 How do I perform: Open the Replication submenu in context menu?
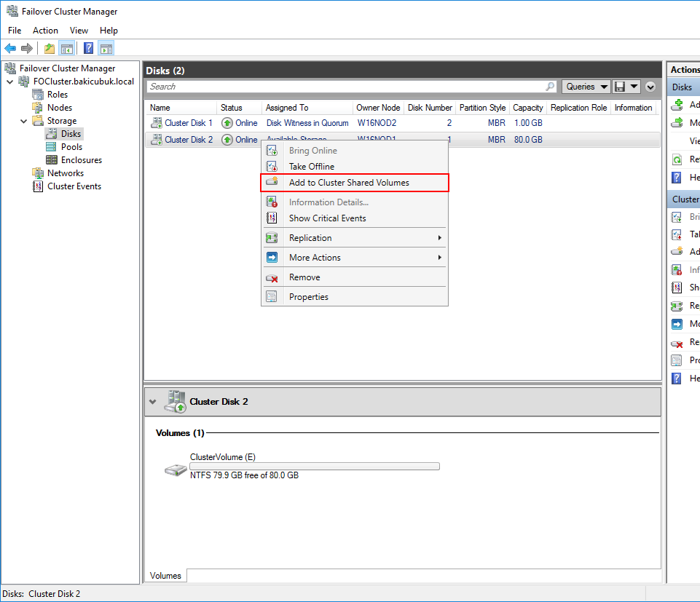(355, 238)
